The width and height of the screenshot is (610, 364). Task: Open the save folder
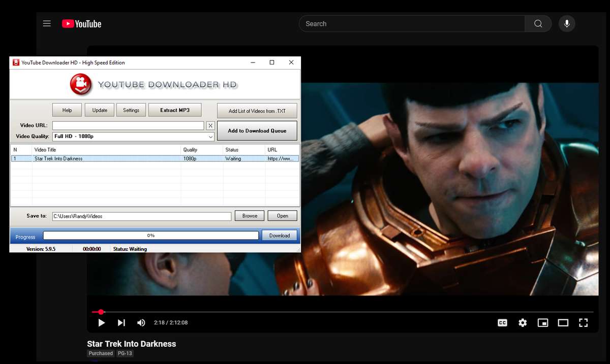click(283, 216)
